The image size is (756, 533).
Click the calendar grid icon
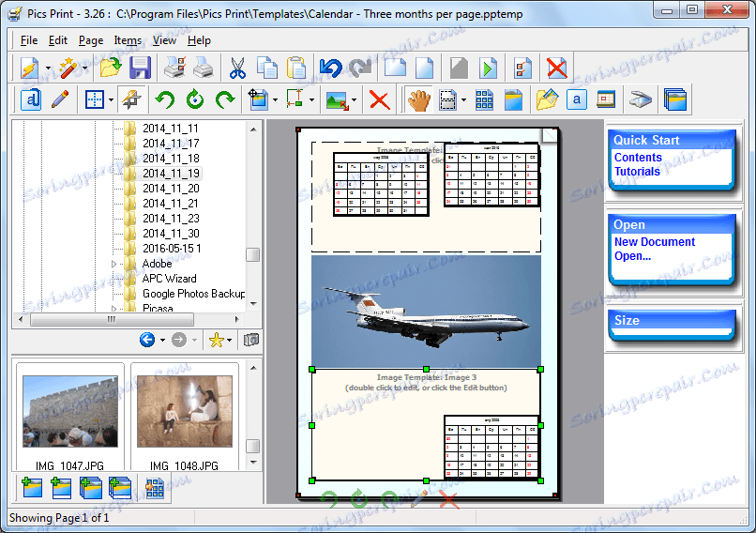click(484, 99)
